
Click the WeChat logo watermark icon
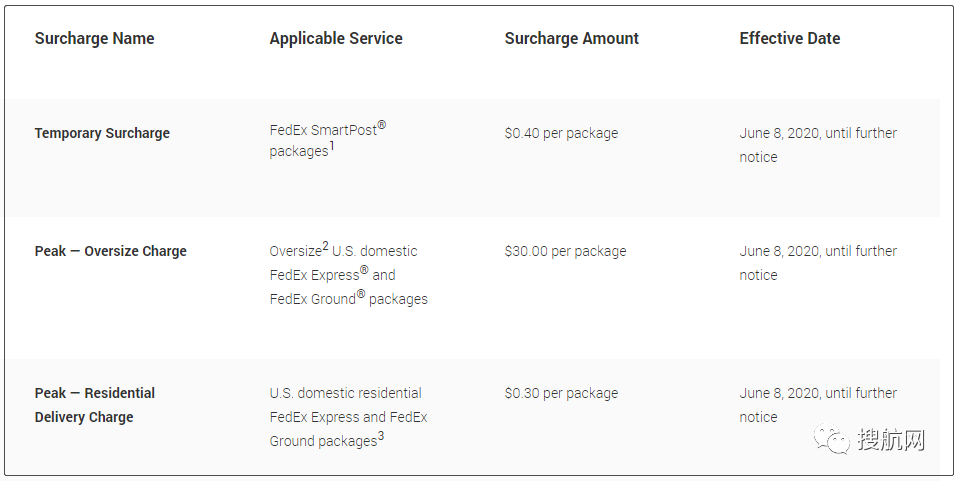point(832,440)
